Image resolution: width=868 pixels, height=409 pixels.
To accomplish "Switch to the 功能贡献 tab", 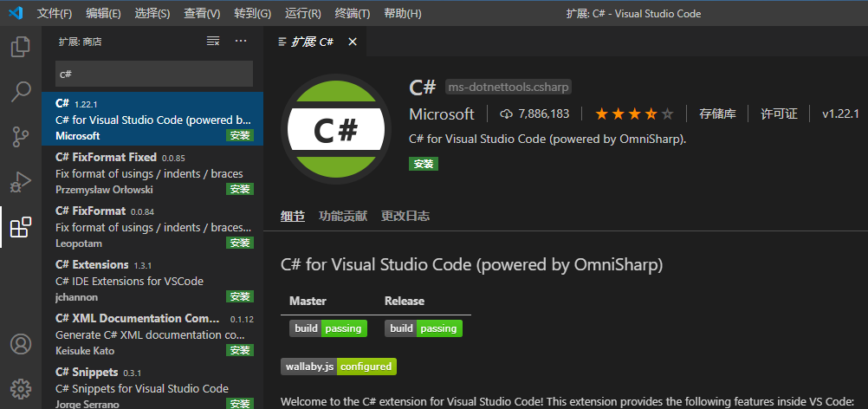I will coord(343,216).
